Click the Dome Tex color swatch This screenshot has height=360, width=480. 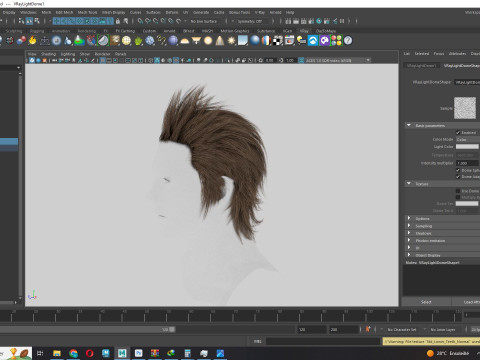pyautogui.click(x=467, y=204)
